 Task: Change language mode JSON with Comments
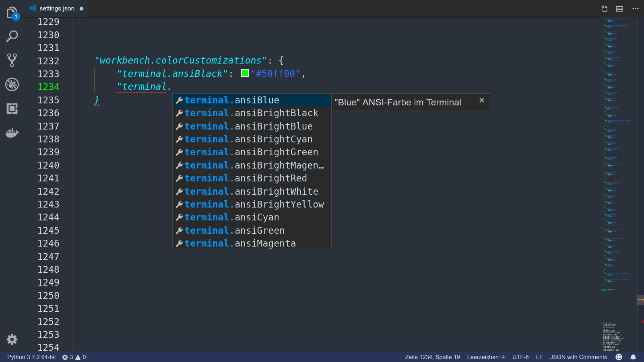coord(578,357)
